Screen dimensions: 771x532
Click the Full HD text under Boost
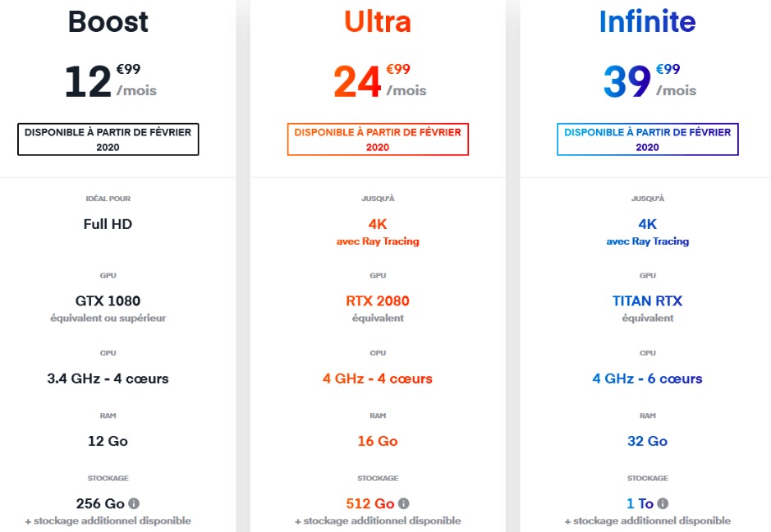pyautogui.click(x=108, y=224)
